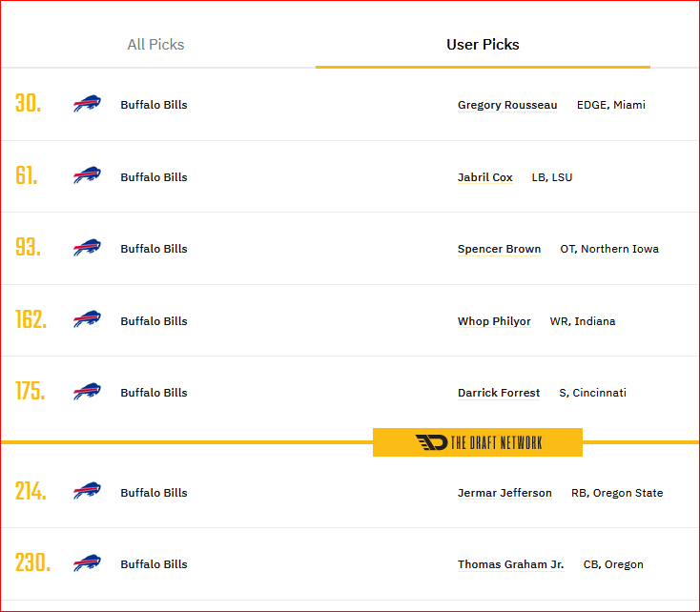Click Bills logo beside pick 162
The width and height of the screenshot is (700, 612).
click(x=87, y=319)
